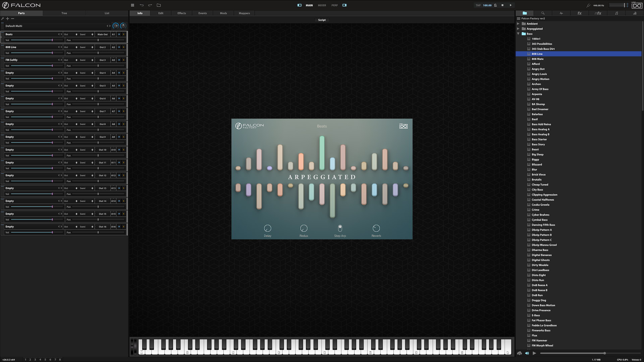The image size is (644, 362).
Task: Open the file browser folder tab
Action: click(525, 13)
